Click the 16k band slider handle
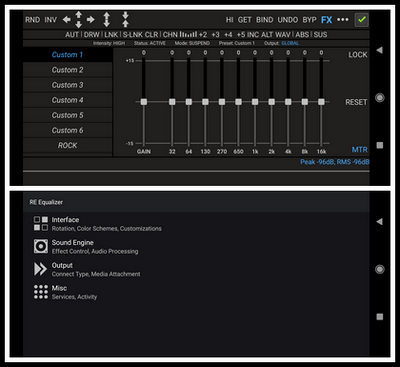The width and height of the screenshot is (400, 367). [321, 102]
